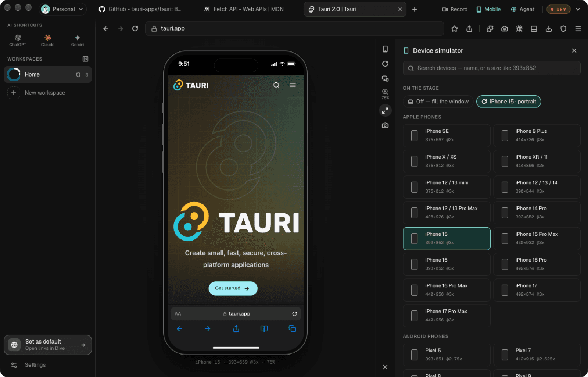Click search icon on Tauri mobile site
The height and width of the screenshot is (377, 588).
(x=276, y=85)
